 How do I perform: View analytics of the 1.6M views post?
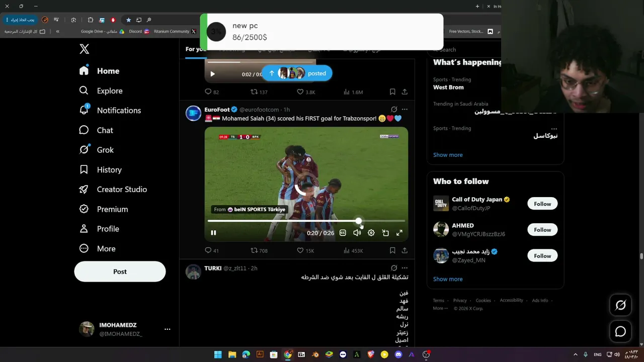point(353,92)
